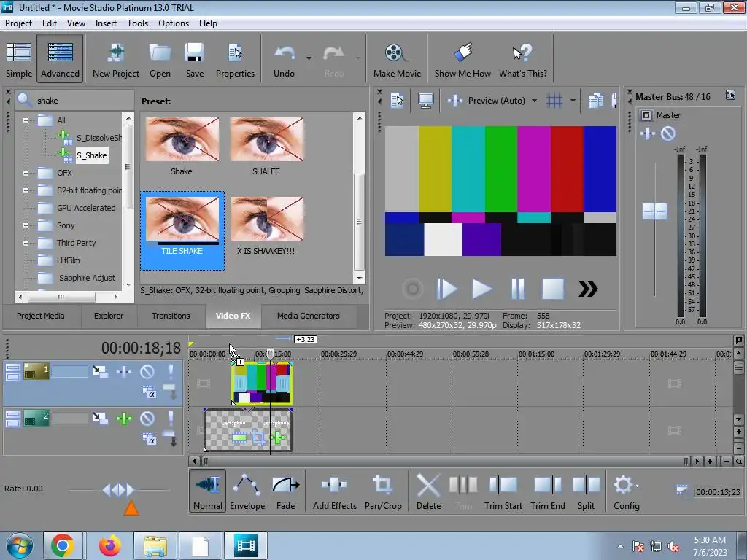
Task: Open the Undo history dropdown arrow
Action: click(309, 58)
